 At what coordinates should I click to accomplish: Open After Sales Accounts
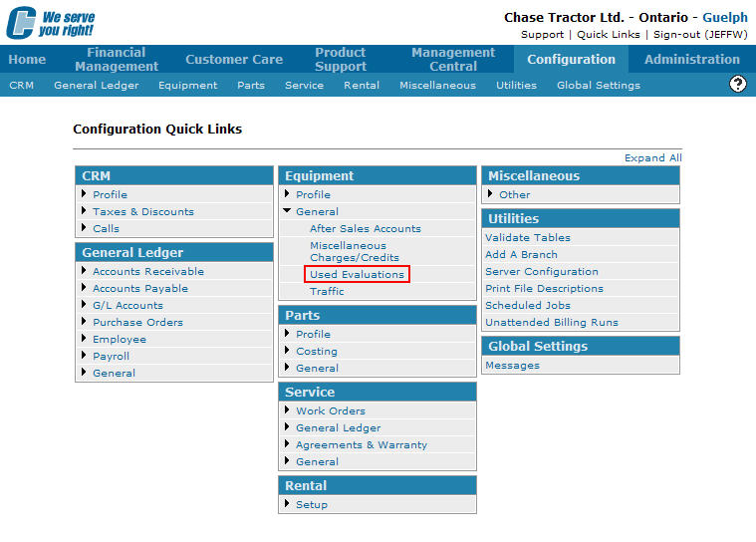tap(365, 228)
